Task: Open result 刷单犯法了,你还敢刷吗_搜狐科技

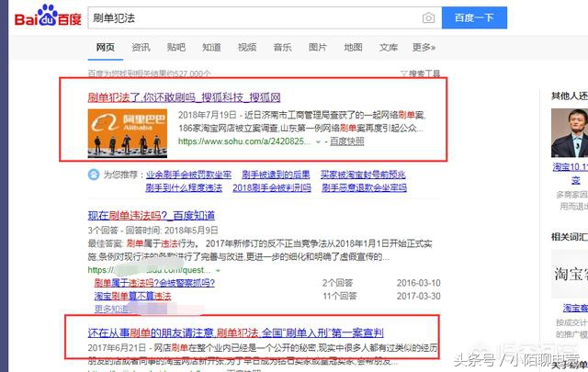Action: click(x=184, y=97)
